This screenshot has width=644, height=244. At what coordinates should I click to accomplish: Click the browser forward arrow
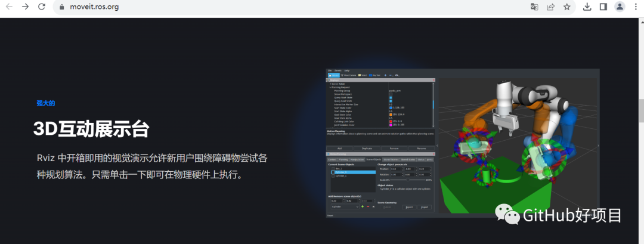[25, 7]
